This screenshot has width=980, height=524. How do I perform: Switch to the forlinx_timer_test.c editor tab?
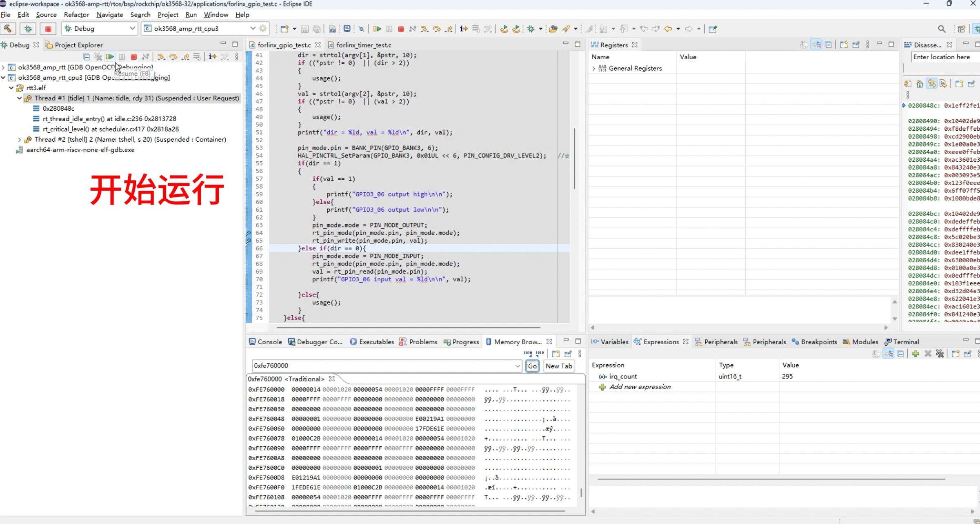tap(363, 45)
